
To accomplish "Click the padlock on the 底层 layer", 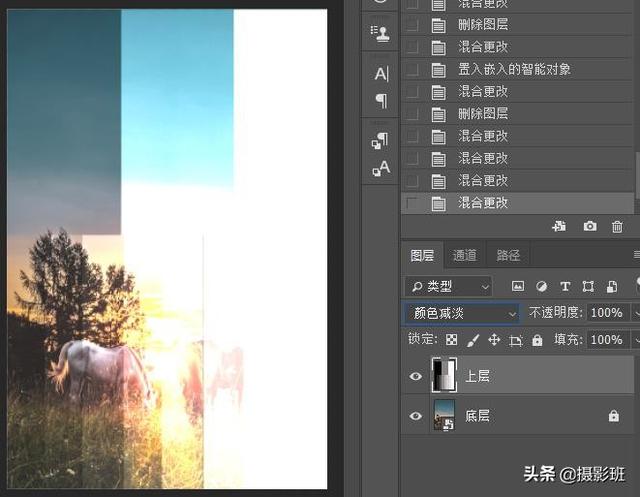I will pyautogui.click(x=613, y=416).
